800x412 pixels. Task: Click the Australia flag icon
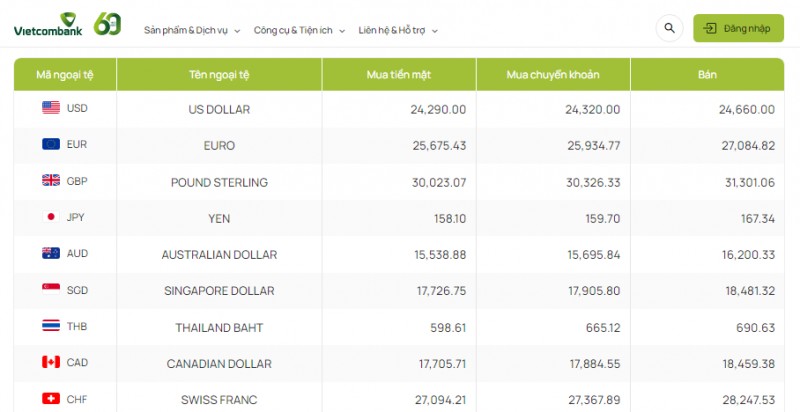[x=51, y=254]
